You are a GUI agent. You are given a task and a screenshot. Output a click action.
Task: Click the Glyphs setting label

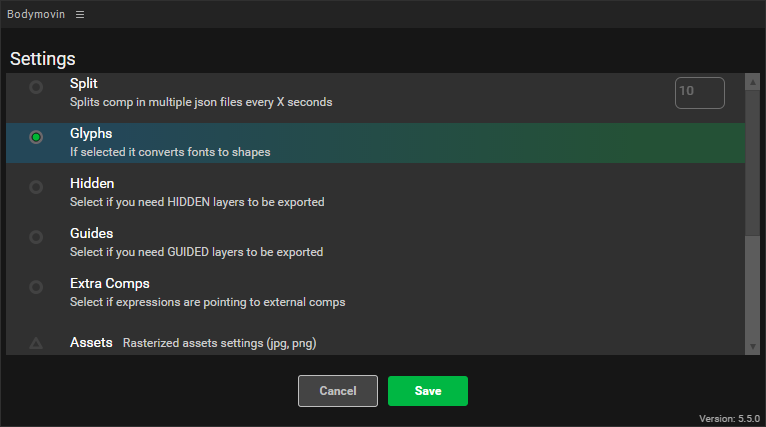point(91,133)
